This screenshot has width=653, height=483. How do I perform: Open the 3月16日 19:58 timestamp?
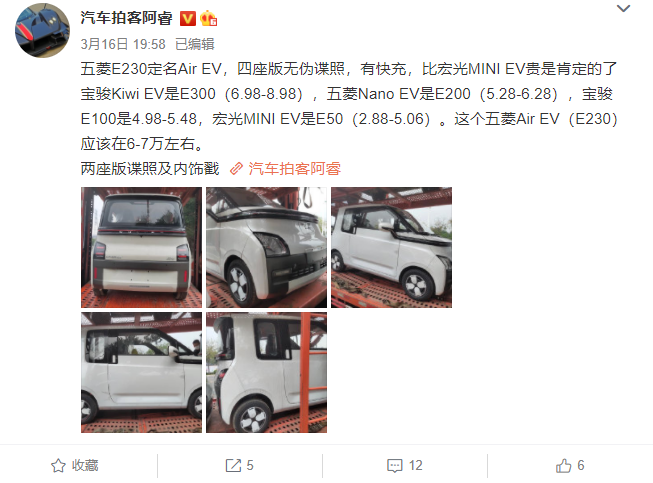(123, 44)
